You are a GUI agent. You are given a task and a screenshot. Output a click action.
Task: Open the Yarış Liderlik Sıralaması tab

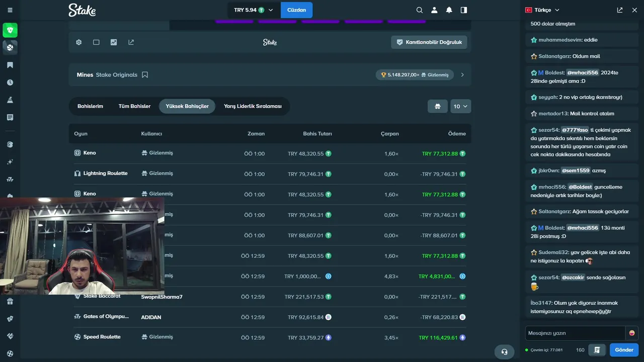253,106
